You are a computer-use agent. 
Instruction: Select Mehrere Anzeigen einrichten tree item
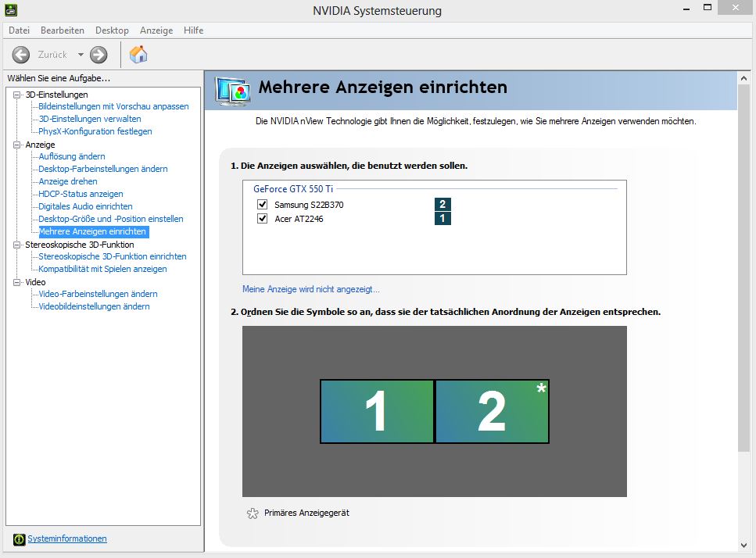pos(93,232)
